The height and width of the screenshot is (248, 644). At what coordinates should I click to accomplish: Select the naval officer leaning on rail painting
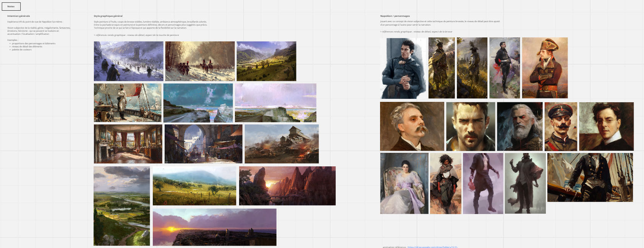(x=590, y=177)
